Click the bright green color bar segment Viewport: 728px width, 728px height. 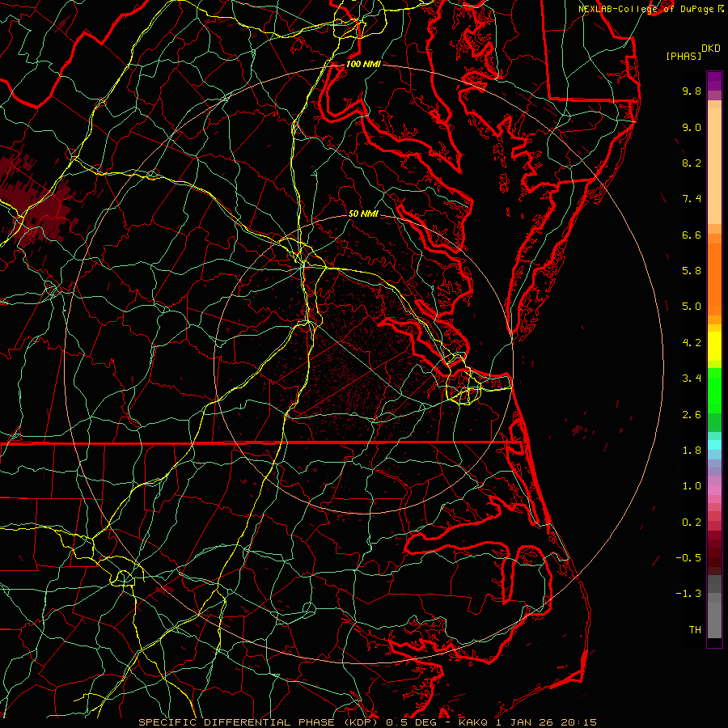pos(714,391)
